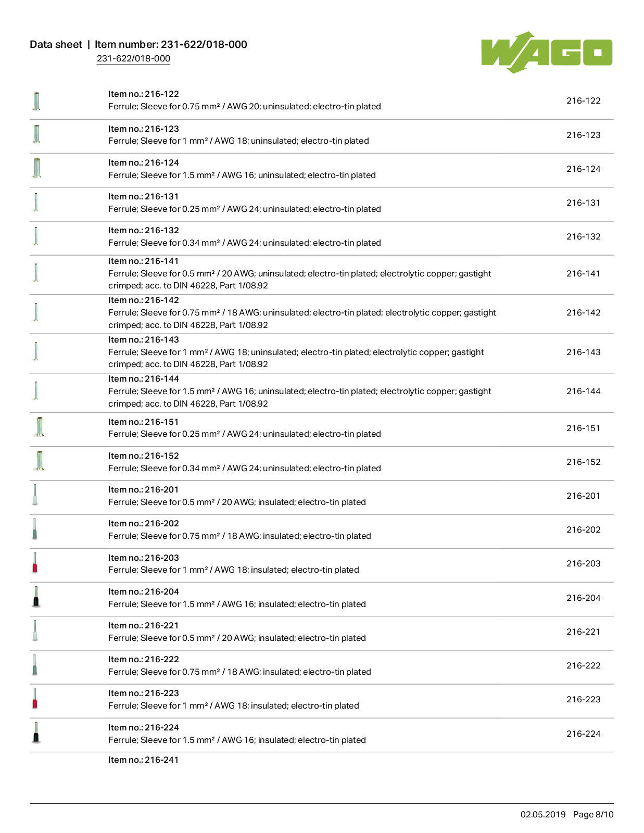Click the Item no.: 216-241 heading
644x833 pixels.
pos(143,760)
